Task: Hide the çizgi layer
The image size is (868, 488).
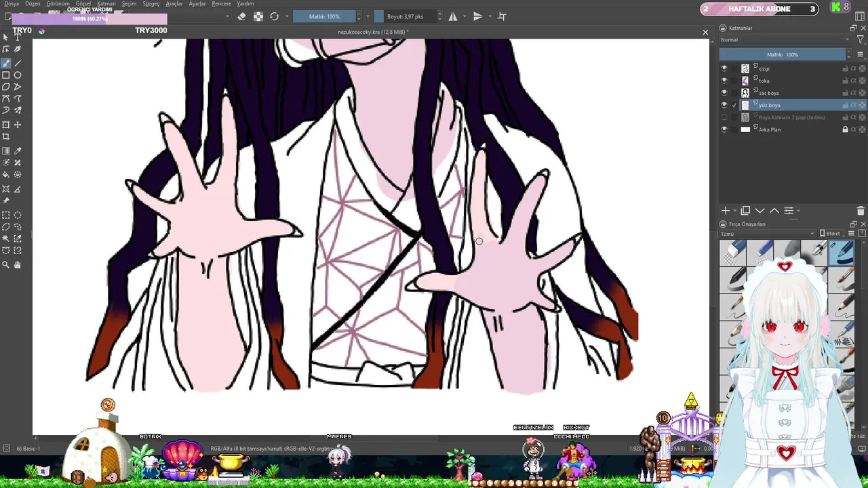Action: click(724, 68)
